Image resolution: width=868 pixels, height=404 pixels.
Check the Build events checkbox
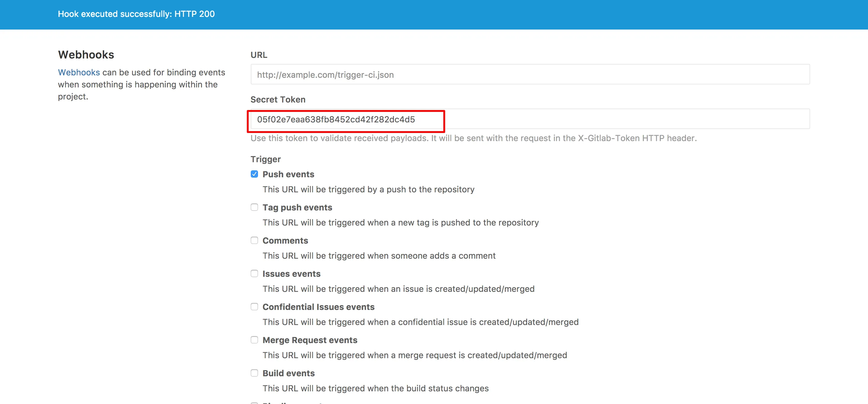pos(254,373)
